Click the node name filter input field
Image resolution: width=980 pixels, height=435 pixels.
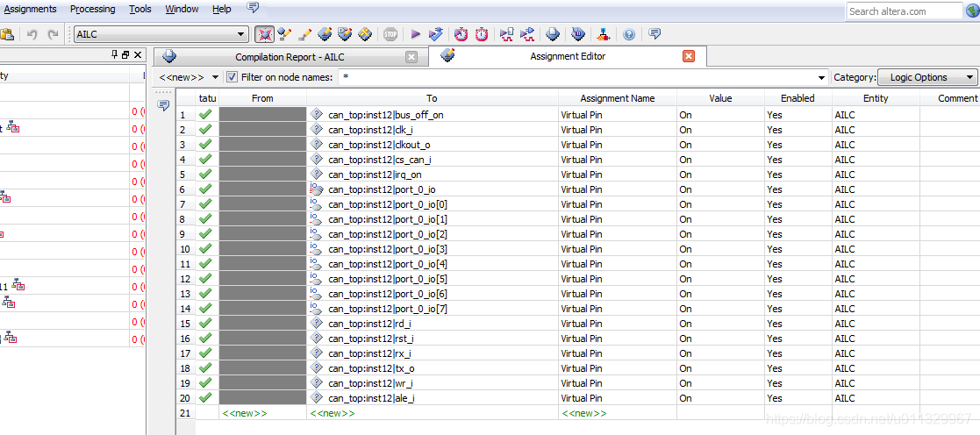579,77
